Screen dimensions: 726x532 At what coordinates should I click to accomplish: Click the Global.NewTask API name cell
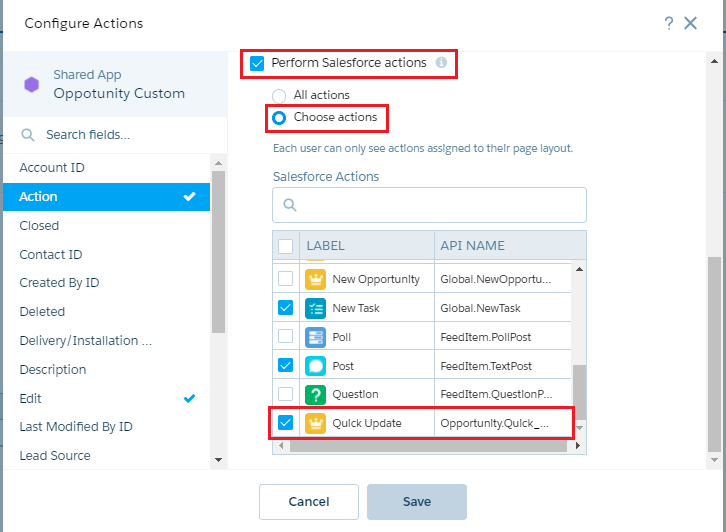(503, 308)
